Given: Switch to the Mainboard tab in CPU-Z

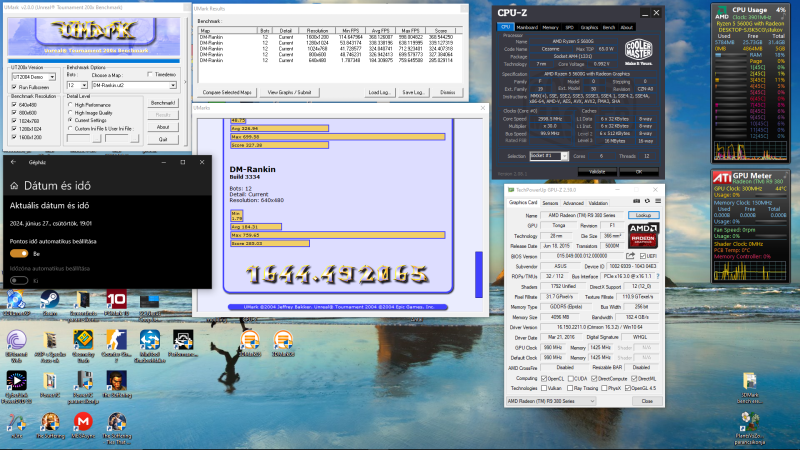Looking at the screenshot, I should [x=527, y=28].
